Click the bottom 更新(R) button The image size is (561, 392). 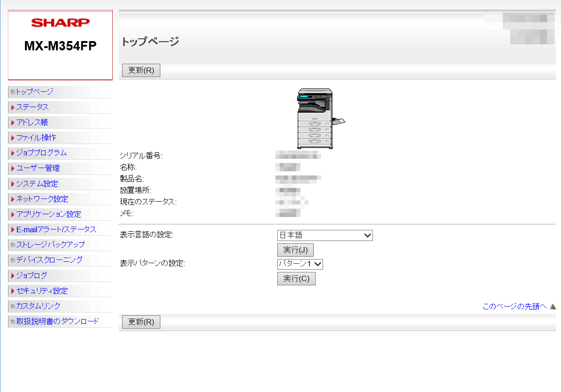click(141, 322)
